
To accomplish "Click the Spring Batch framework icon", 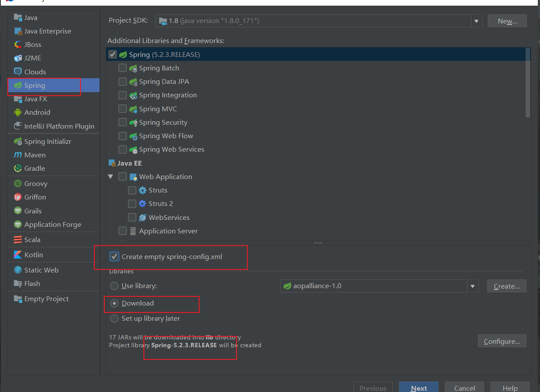I will (133, 68).
